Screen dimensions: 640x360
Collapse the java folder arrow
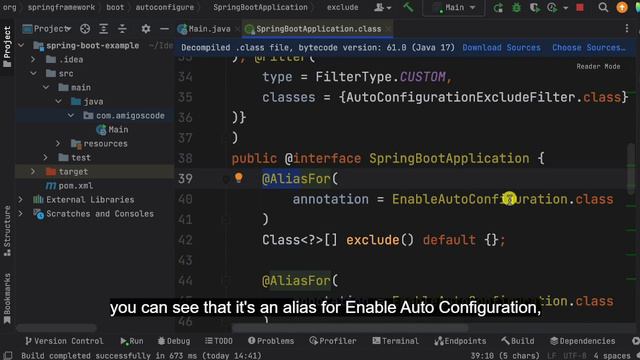click(x=58, y=101)
